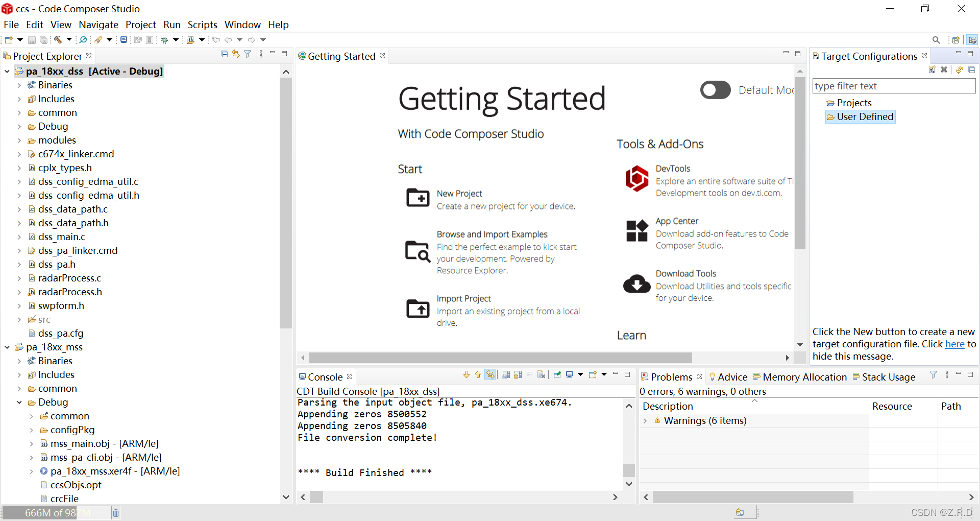Toggle Link with Editor in Project Explorer
This screenshot has height=521, width=980.
[236, 54]
